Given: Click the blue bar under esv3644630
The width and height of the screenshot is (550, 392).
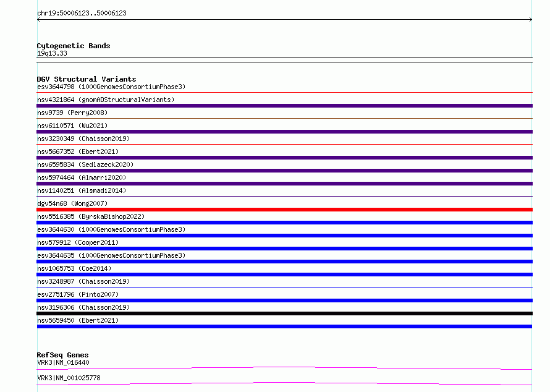Looking at the screenshot, I should pos(284,236).
